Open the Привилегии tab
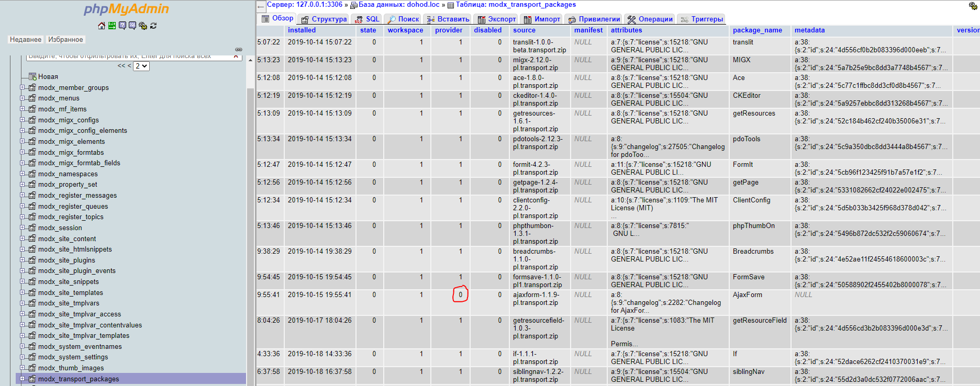Screen dimensions: 980x386 click(594, 19)
